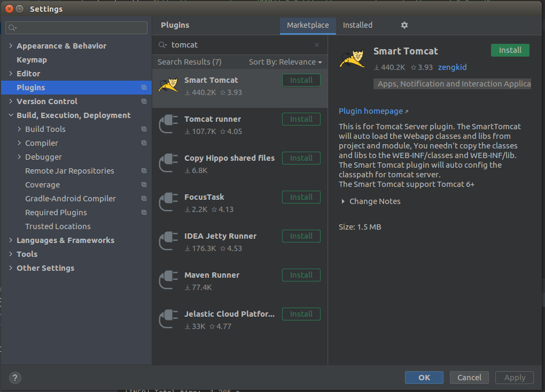Select Trusted Locations in settings tree
Viewport: 545px width, 392px height.
pos(58,226)
